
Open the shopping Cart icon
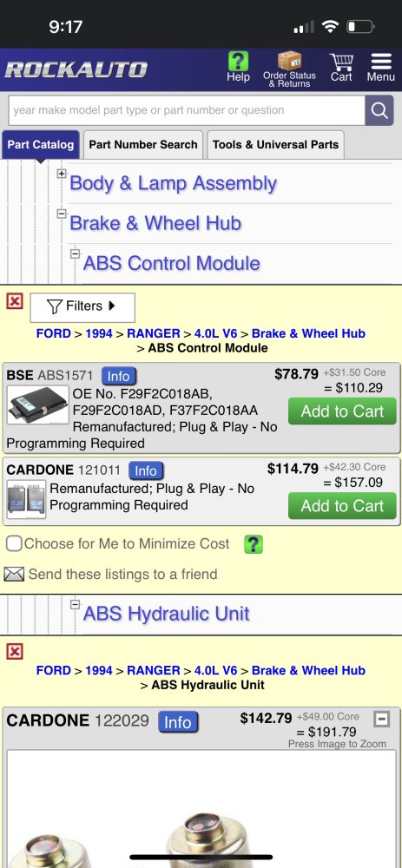(x=341, y=62)
